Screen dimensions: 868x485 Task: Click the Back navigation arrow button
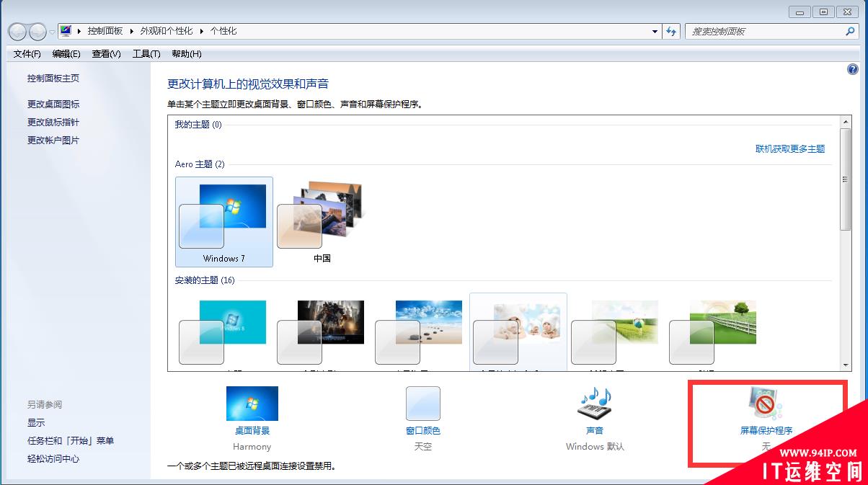point(17,32)
